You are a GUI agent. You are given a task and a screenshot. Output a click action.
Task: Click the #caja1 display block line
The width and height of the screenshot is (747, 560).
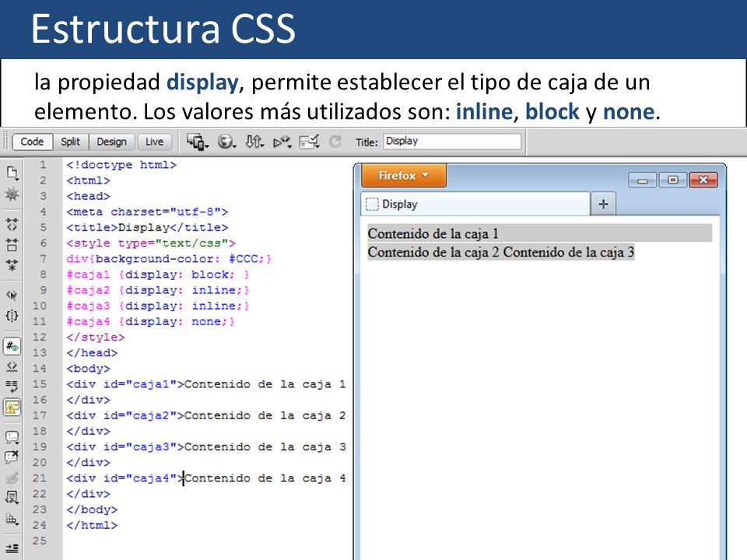[x=158, y=275]
